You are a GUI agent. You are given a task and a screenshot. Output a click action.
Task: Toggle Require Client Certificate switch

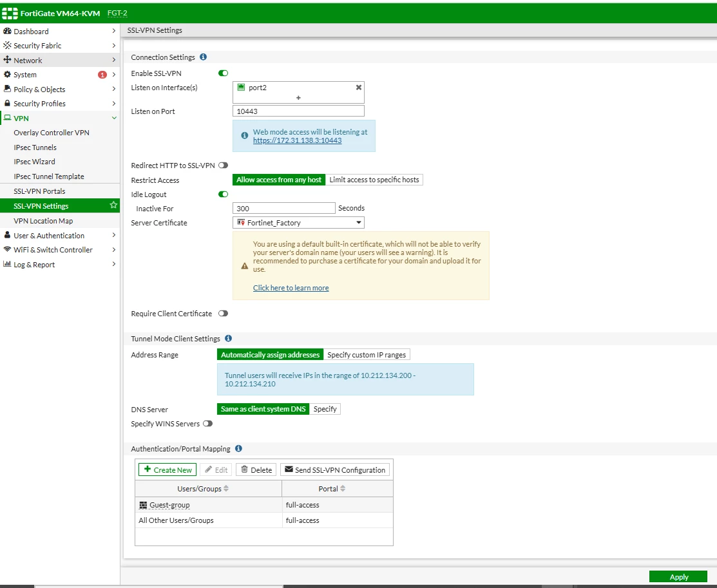click(223, 314)
